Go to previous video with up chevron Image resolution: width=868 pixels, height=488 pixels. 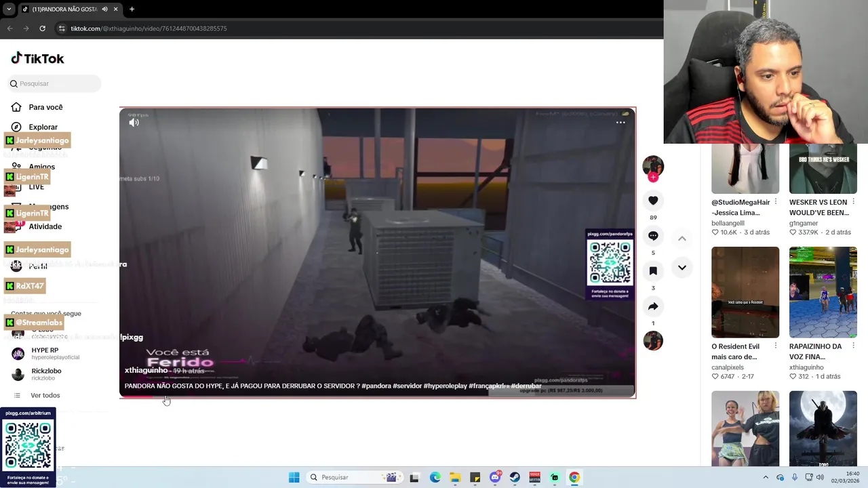pos(682,239)
